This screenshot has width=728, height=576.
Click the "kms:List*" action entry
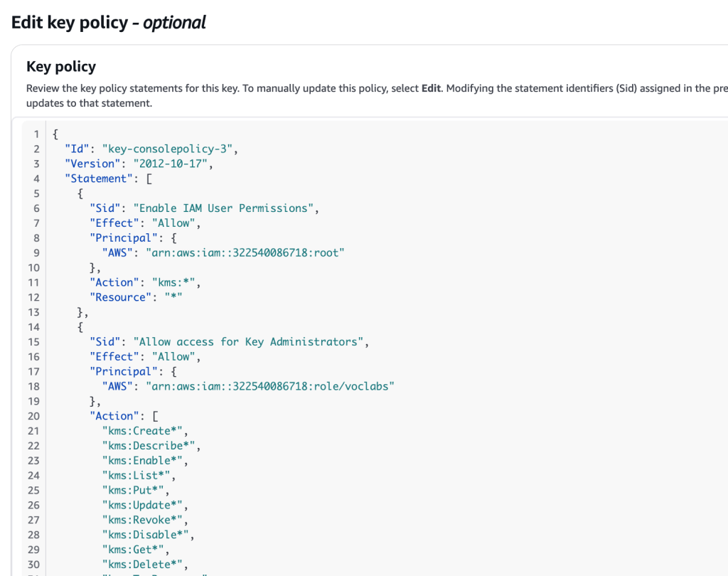coord(136,476)
